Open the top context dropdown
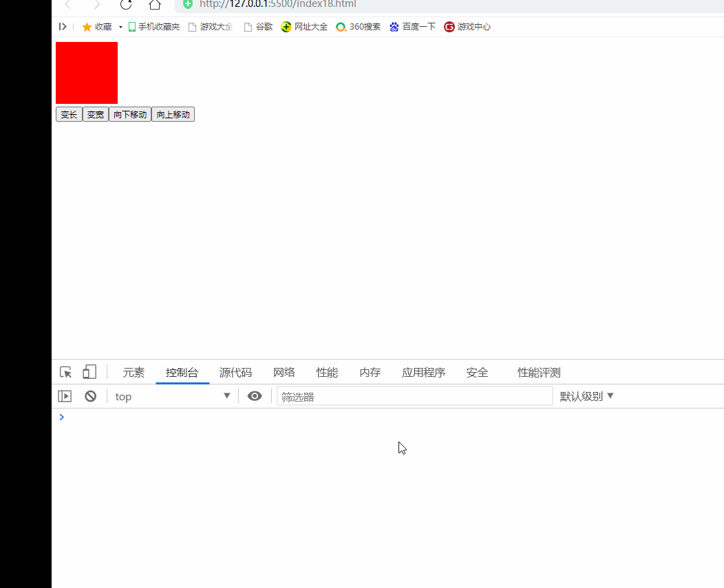This screenshot has width=724, height=588. [x=173, y=396]
